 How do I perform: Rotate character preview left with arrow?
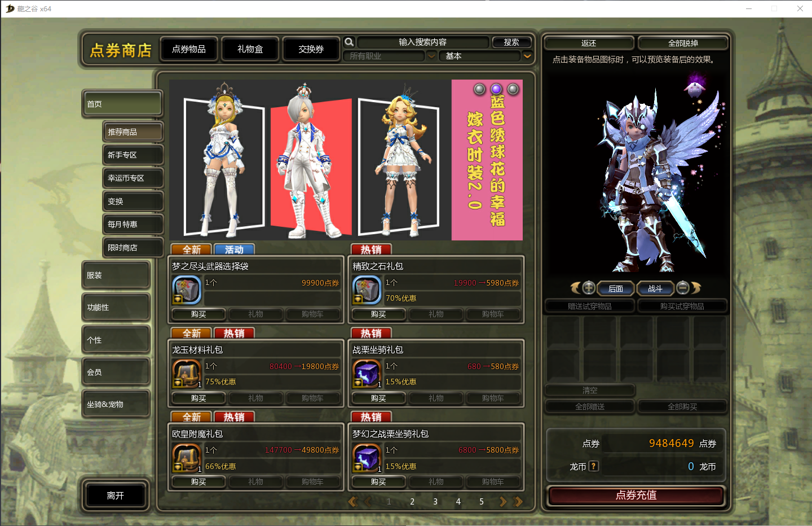(x=575, y=288)
